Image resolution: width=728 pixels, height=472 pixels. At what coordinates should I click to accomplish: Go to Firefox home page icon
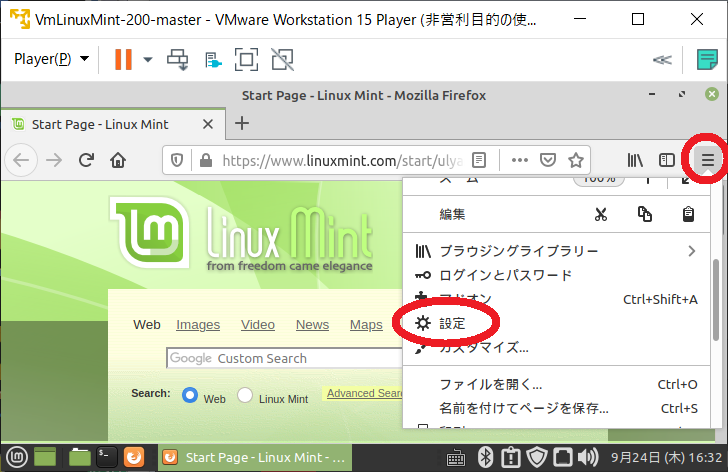pos(118,161)
